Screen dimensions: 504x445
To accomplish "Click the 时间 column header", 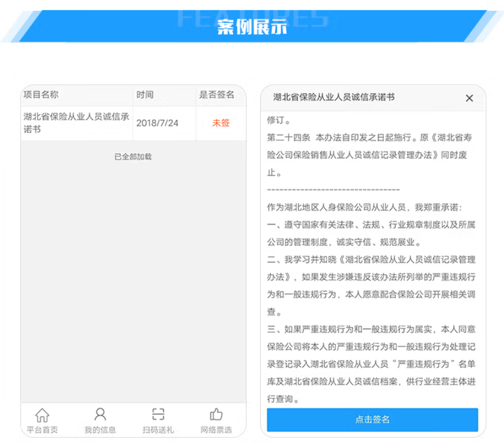I will [145, 95].
